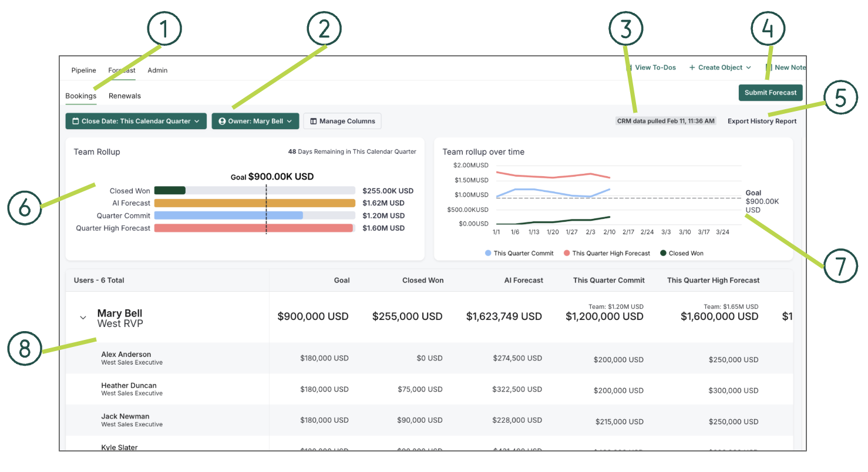
Task: Click the orange AI Forecast rollup bar
Action: click(255, 203)
